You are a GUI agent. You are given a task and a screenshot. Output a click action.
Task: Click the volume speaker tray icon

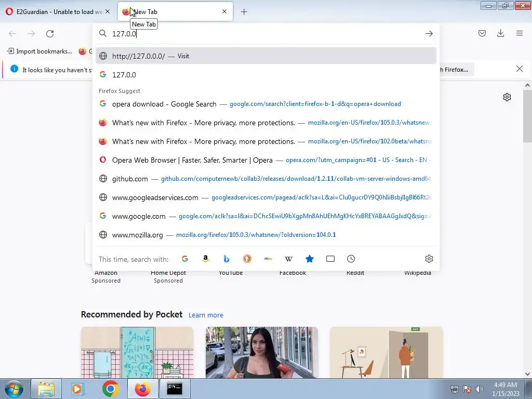tap(480, 389)
